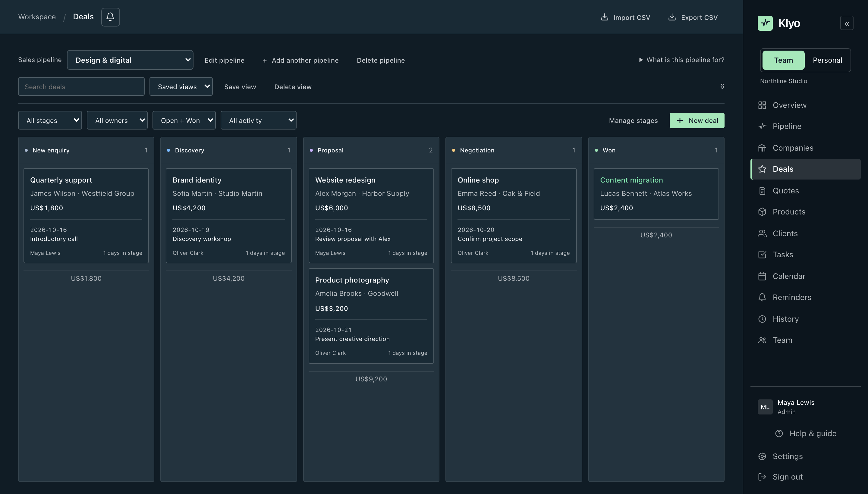Open the All owners filter

click(117, 120)
